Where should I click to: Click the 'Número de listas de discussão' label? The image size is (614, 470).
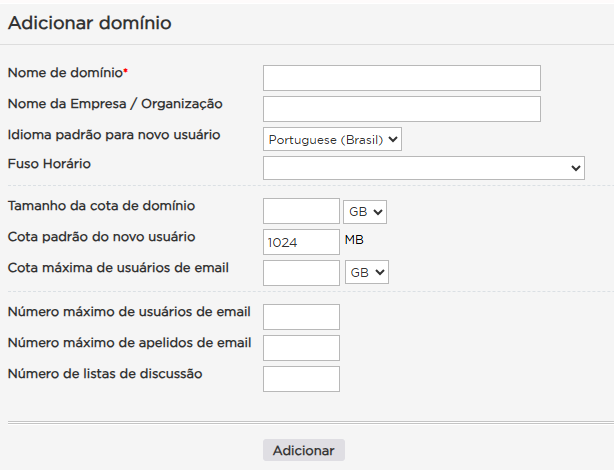(105, 374)
